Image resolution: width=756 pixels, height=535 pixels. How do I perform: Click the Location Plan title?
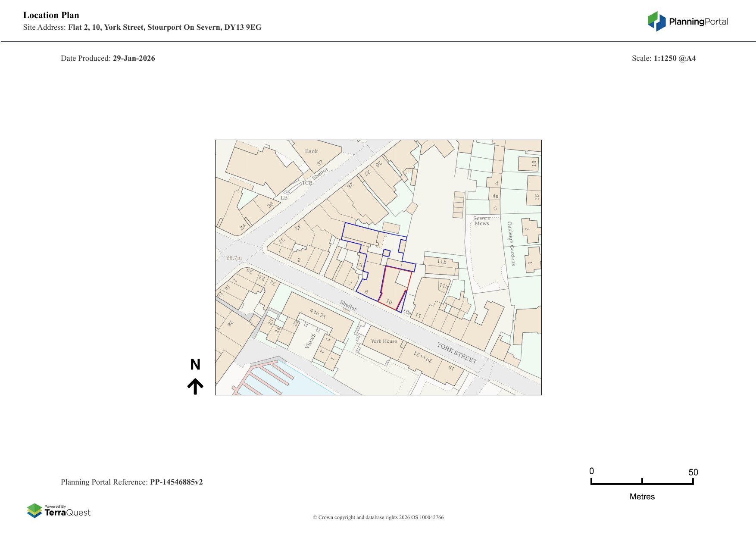pos(51,15)
